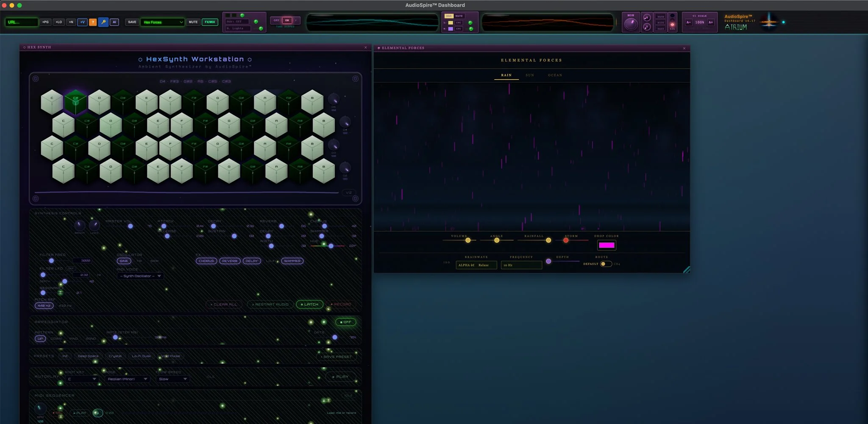Click the BPM knob in MIDI Sequencer
This screenshot has height=424, width=868.
coord(40,409)
